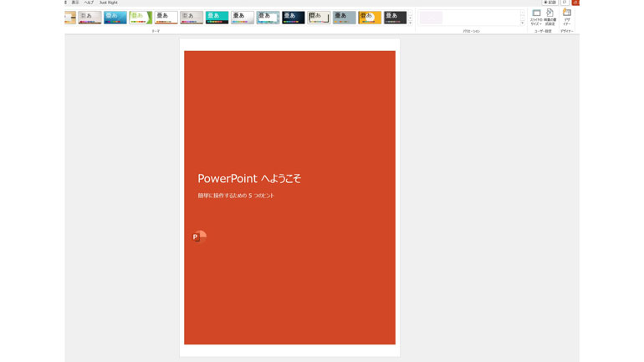644x362 pixels.
Task: Apply the orange theme with white circle
Action: (x=370, y=18)
